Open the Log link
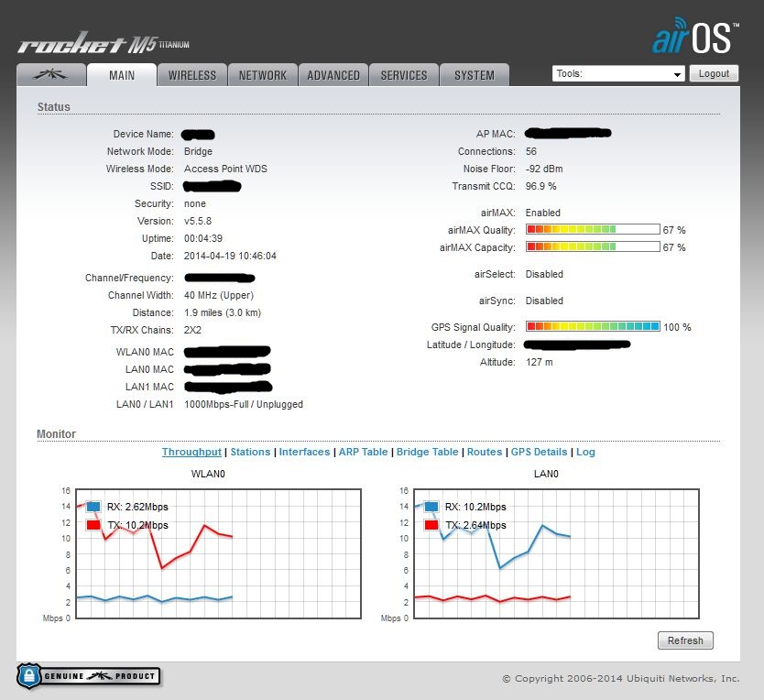 click(585, 452)
